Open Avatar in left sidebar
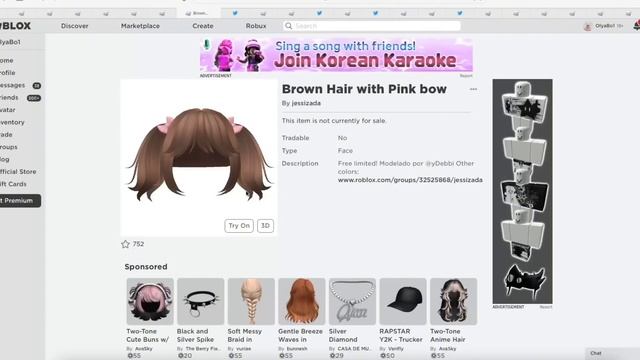Screen dimensions: 640x360 click(x=8, y=110)
